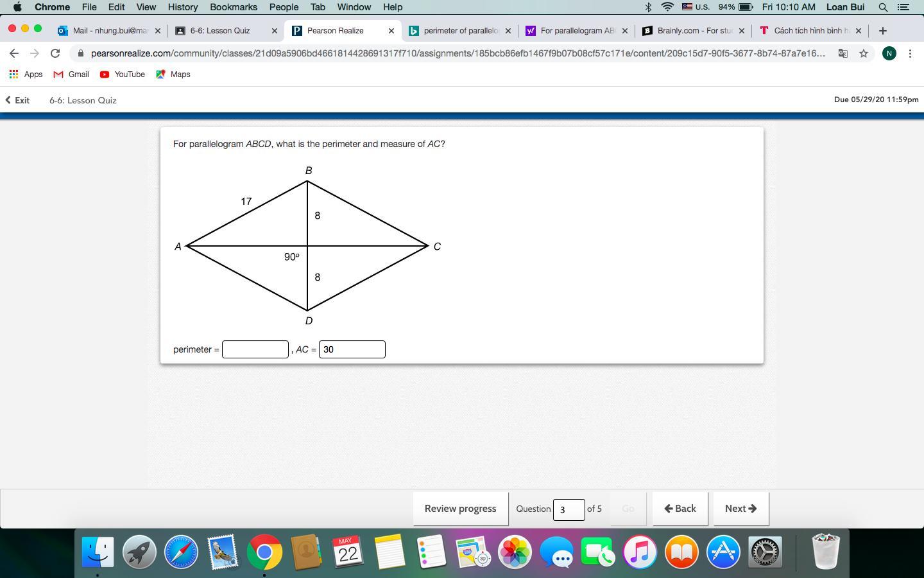Close the Pearson Realize tab
924x578 pixels.
[391, 30]
